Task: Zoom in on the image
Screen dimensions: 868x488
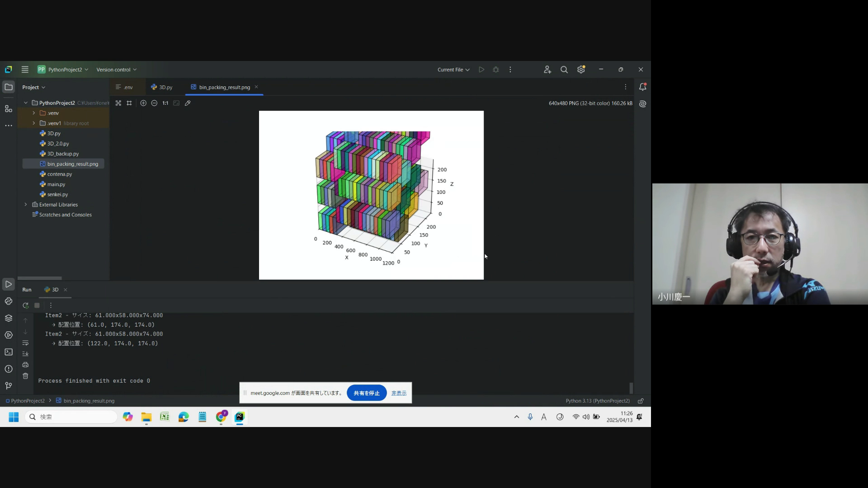Action: (x=143, y=103)
